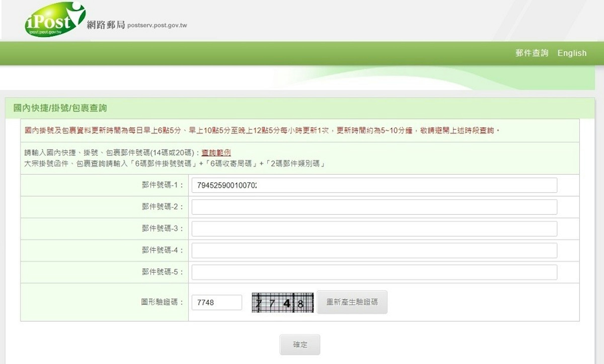Submit the query with 確定 button
The image size is (604, 364).
pyautogui.click(x=300, y=345)
